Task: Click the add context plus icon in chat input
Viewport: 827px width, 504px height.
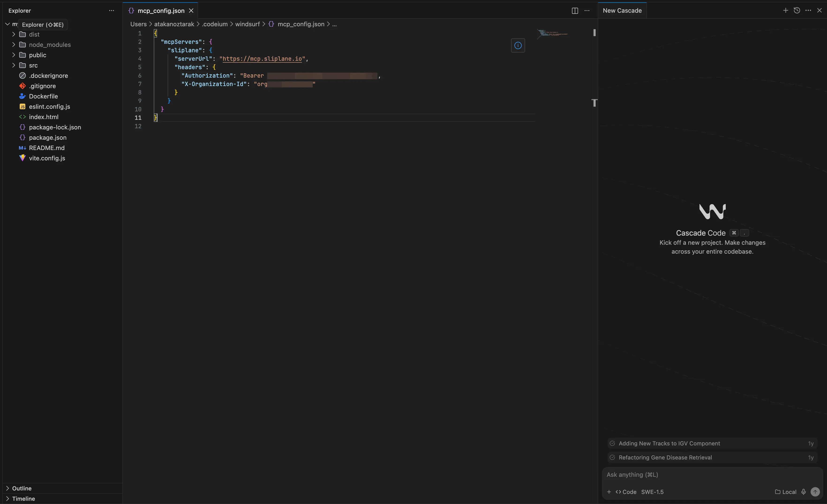Action: 609,492
